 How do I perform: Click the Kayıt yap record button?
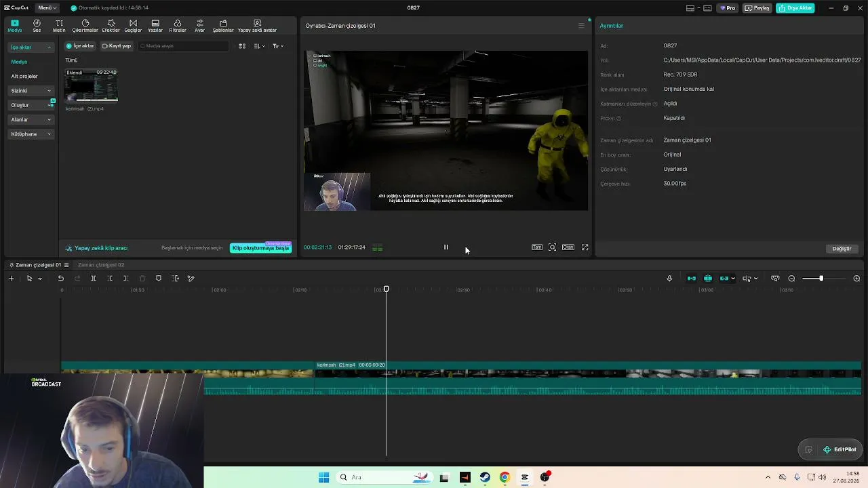[x=117, y=46]
